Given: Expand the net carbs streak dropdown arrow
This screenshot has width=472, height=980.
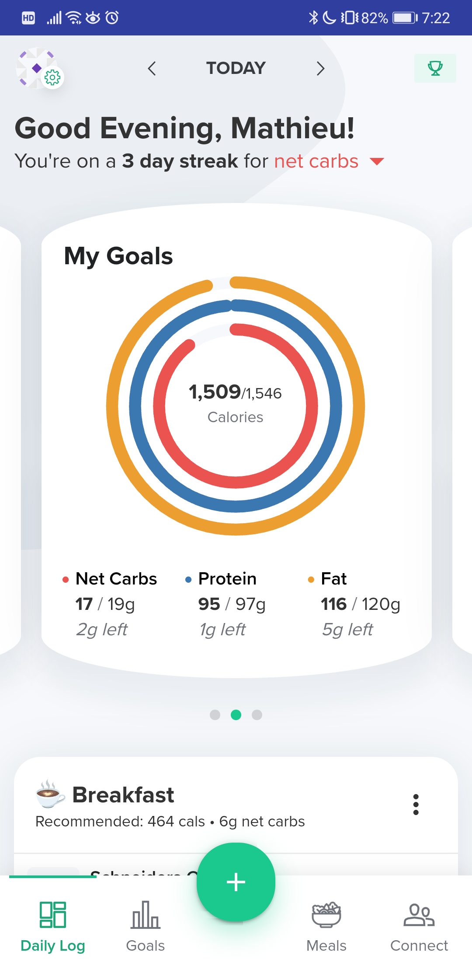Looking at the screenshot, I should pos(377,161).
